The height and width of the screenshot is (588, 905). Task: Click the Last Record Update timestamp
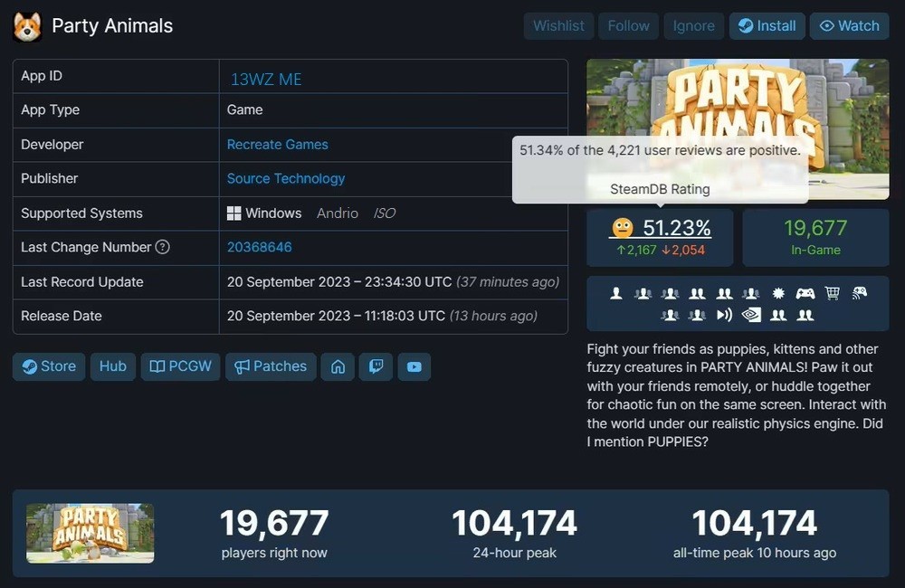pos(393,281)
